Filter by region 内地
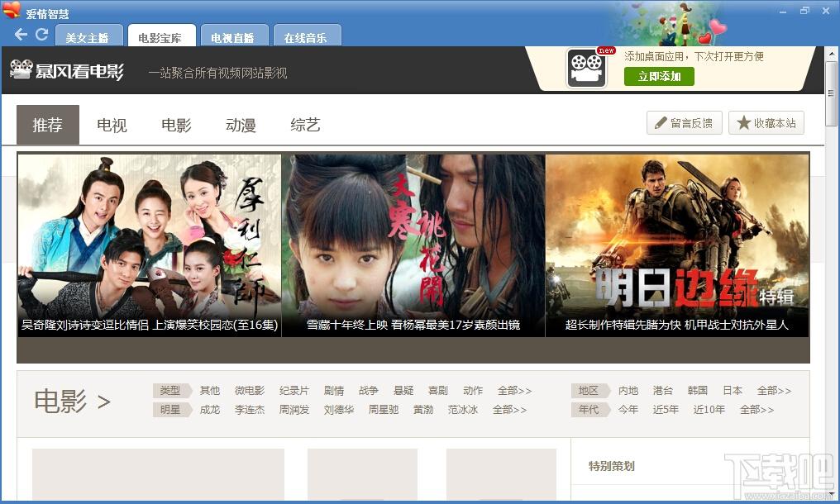840x504 pixels. (628, 391)
